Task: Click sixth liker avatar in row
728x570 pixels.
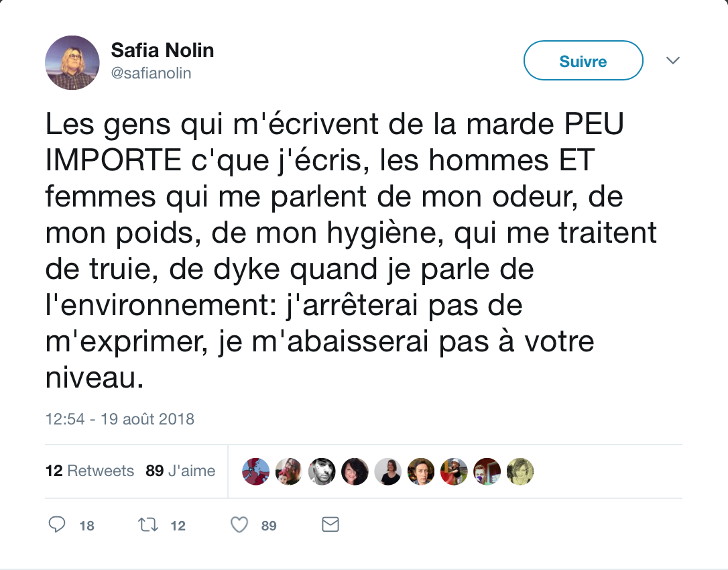Action: pyautogui.click(x=420, y=471)
